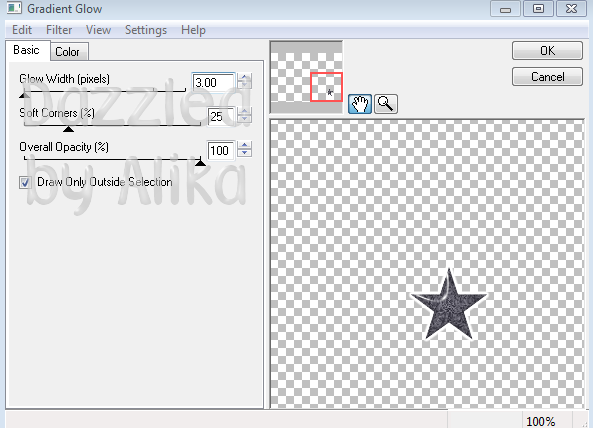This screenshot has width=593, height=428.
Task: Open the Filter menu
Action: pyautogui.click(x=59, y=30)
